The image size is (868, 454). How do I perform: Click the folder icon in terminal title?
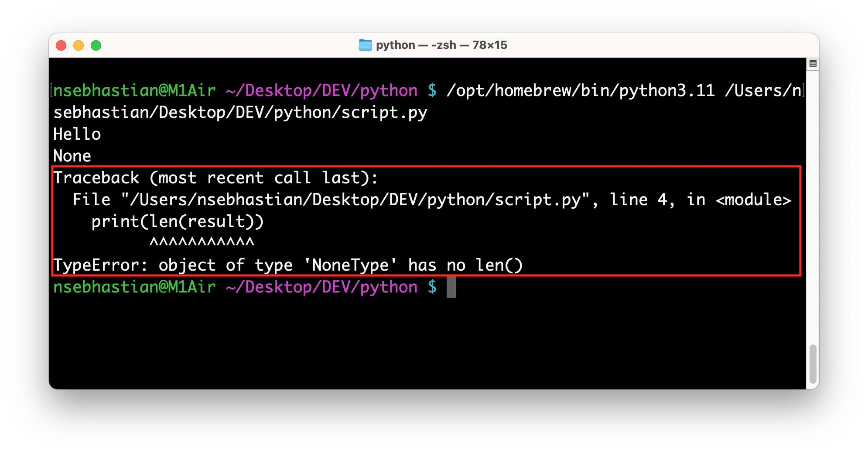click(x=365, y=45)
